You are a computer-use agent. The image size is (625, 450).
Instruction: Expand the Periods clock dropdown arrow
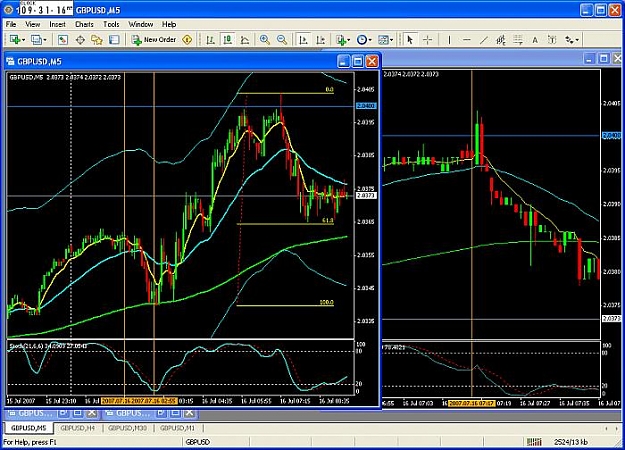[370, 40]
